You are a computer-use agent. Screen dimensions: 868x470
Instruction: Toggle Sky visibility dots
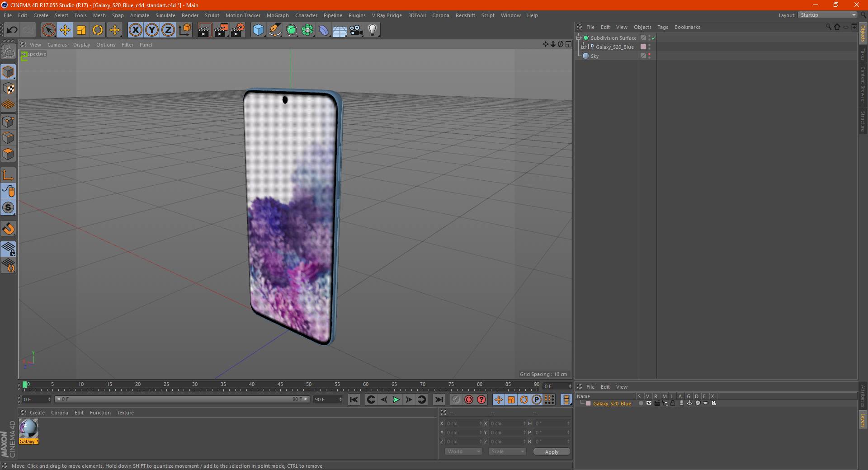[650, 56]
